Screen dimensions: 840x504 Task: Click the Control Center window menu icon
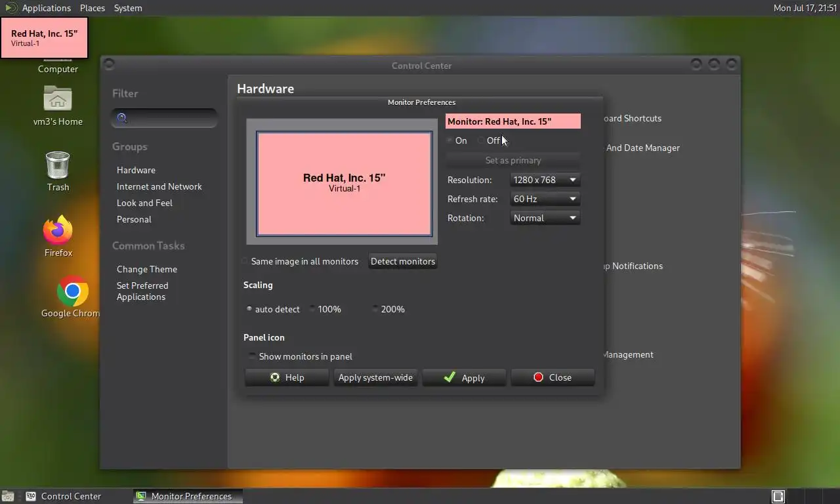pyautogui.click(x=110, y=64)
